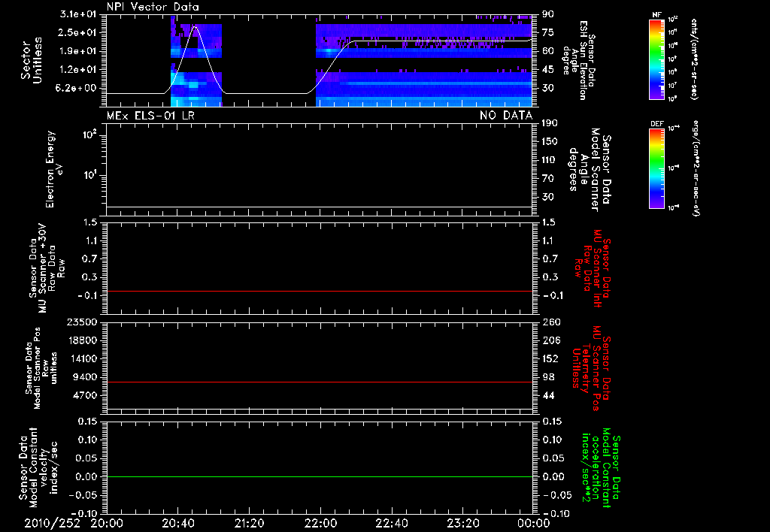Click the 'Model Scanner Pos Raw unitless' axis title
Screen dimensions: 770x532
click(x=42, y=368)
